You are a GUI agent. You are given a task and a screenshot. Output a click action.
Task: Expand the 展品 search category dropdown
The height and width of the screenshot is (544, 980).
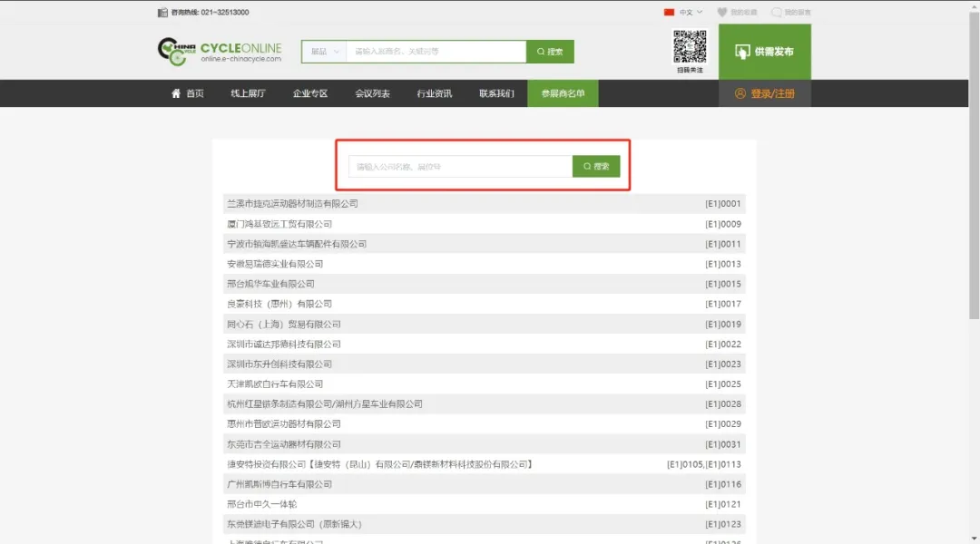[324, 52]
